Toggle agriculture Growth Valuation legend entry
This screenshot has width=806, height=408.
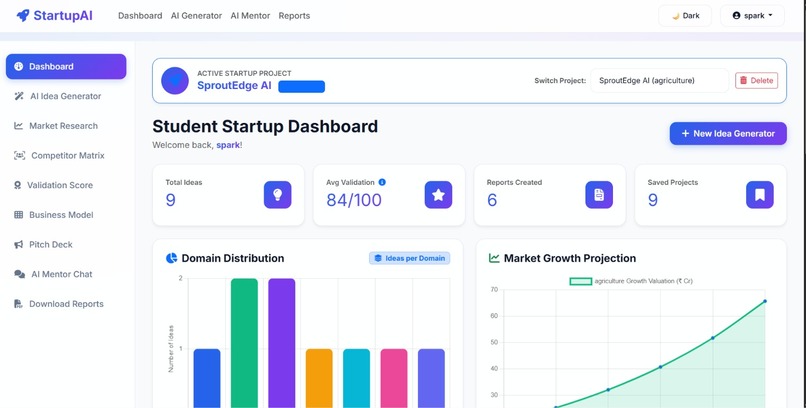point(631,281)
